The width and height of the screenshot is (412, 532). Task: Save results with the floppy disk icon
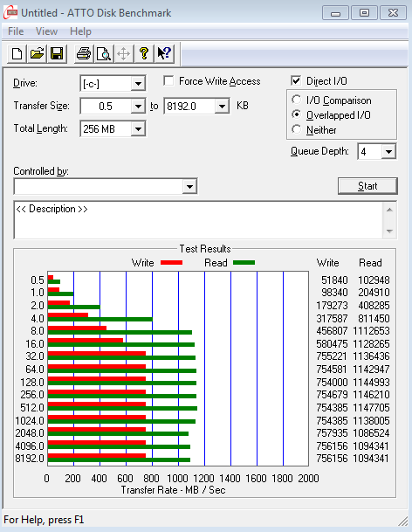click(57, 54)
